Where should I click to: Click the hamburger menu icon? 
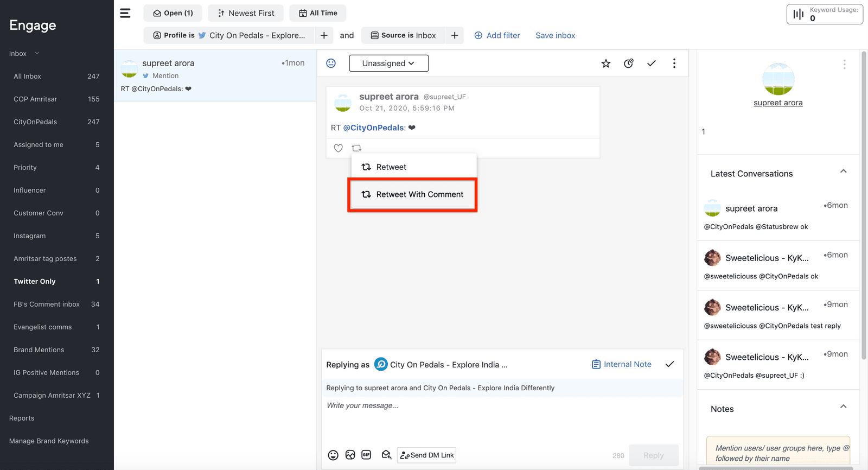125,13
